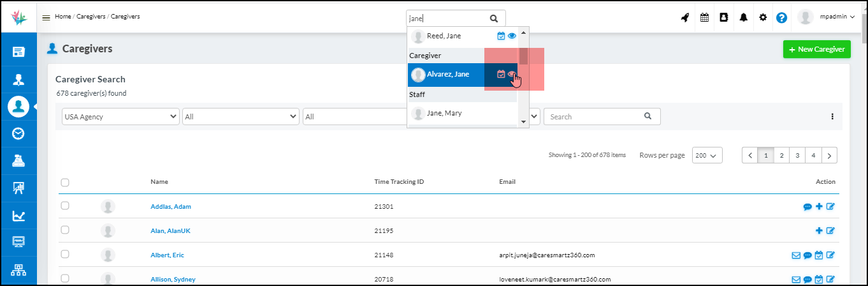Check the box for Allison, Sydney
This screenshot has height=286, width=868.
tap(65, 278)
